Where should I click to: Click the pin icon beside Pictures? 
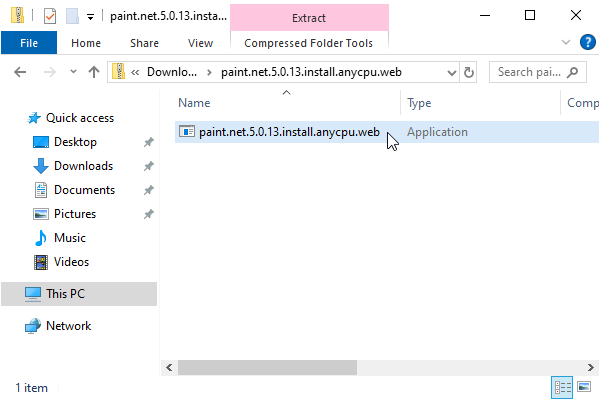click(x=148, y=214)
